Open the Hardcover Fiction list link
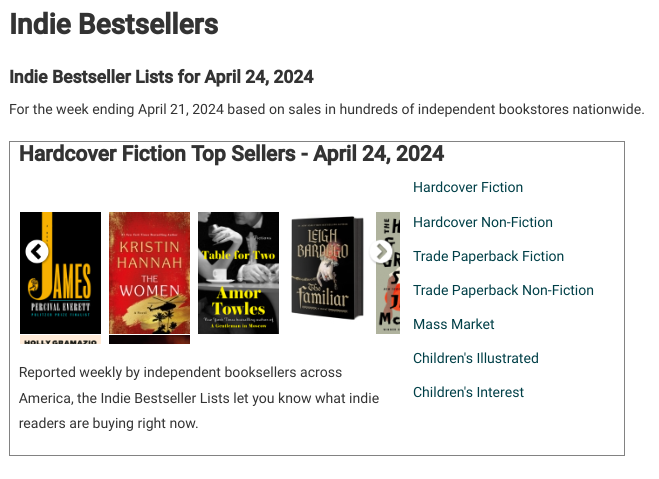The height and width of the screenshot is (479, 659). point(468,187)
